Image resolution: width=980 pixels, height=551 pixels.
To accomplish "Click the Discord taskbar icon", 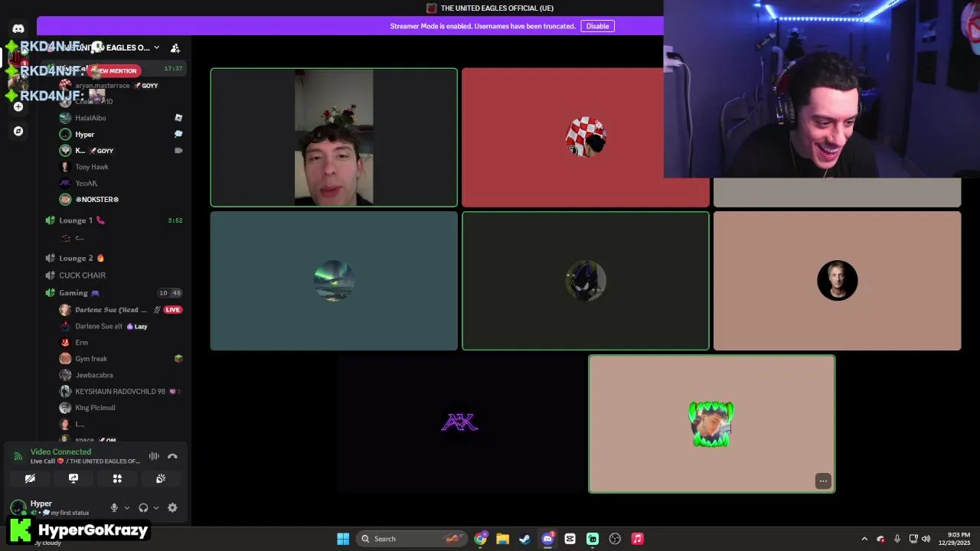I will click(x=547, y=539).
